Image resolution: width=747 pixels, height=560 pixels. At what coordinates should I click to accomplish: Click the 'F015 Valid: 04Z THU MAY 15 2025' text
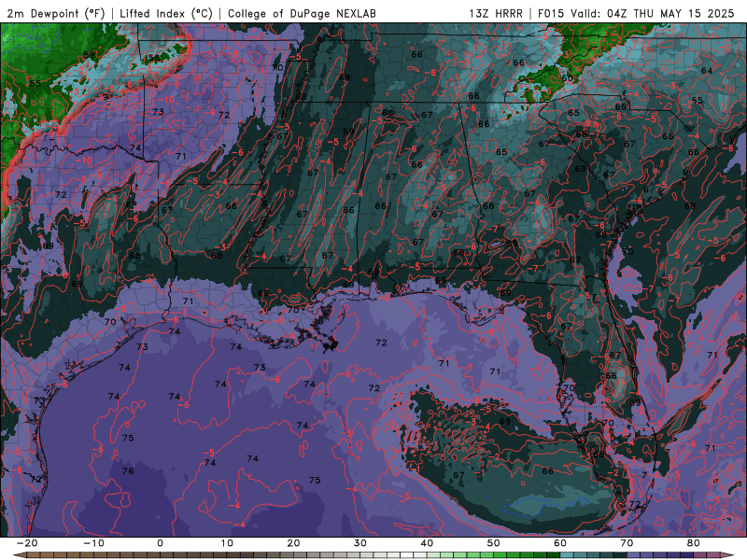click(636, 13)
